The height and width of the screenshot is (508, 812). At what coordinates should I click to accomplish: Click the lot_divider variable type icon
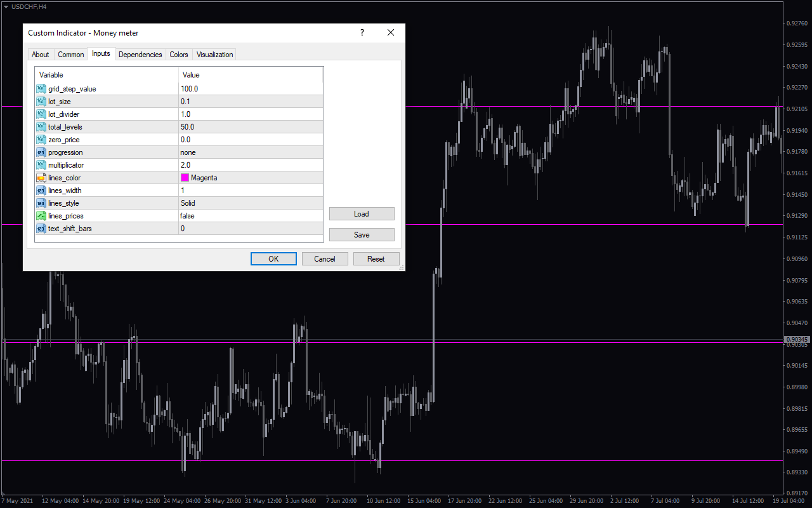pyautogui.click(x=41, y=114)
